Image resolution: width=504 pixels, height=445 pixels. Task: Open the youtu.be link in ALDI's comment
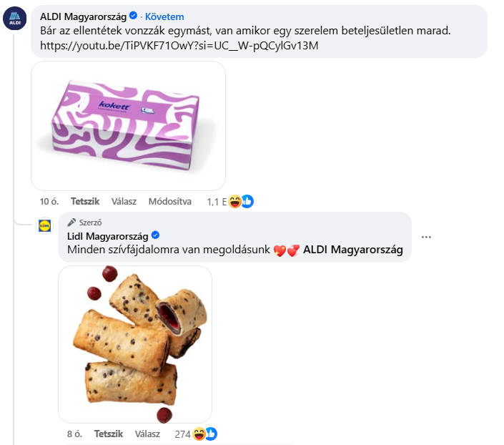(179, 46)
